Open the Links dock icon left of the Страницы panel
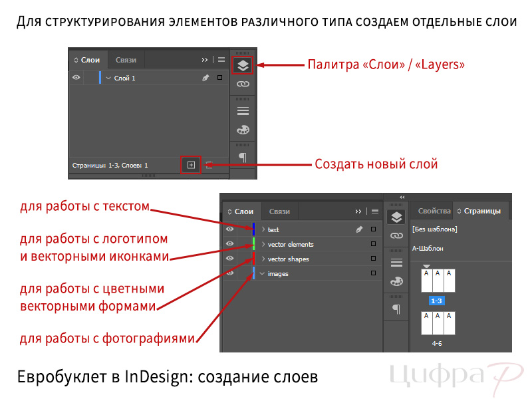 396,235
